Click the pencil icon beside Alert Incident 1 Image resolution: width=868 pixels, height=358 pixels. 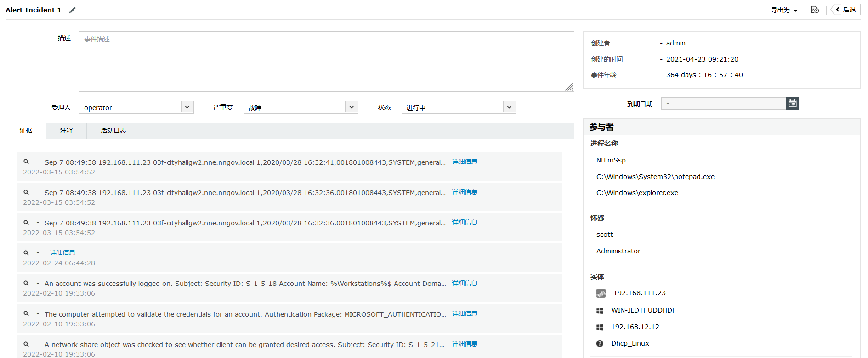tap(73, 10)
